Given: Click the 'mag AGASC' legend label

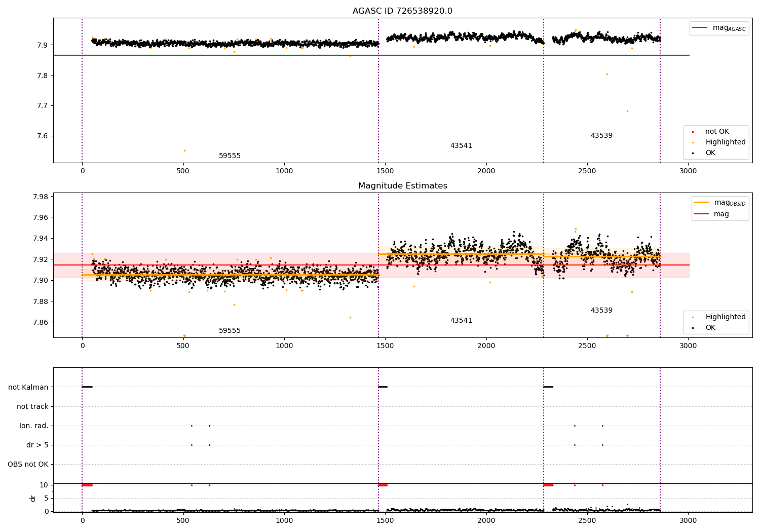Looking at the screenshot, I should click(729, 28).
